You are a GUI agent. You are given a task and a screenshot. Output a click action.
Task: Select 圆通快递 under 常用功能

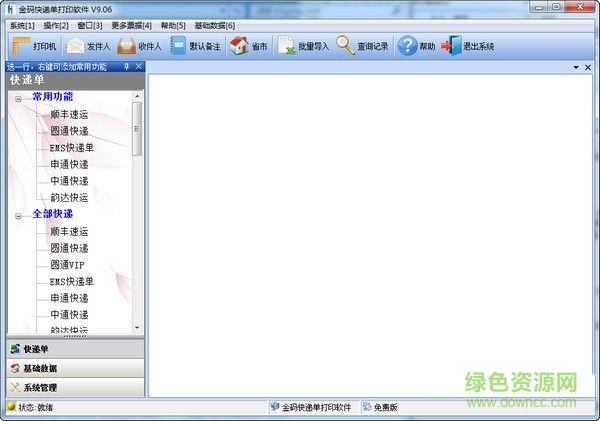pyautogui.click(x=69, y=131)
